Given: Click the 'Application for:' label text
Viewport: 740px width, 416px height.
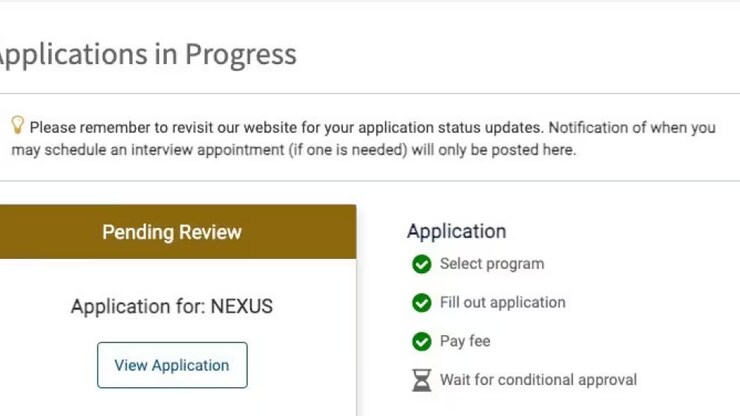Looking at the screenshot, I should 138,306.
